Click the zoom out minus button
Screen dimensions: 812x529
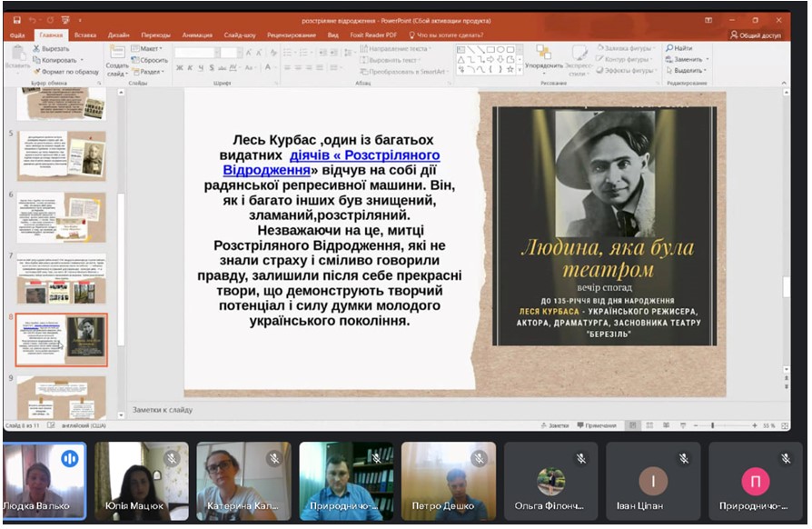[x=696, y=425]
